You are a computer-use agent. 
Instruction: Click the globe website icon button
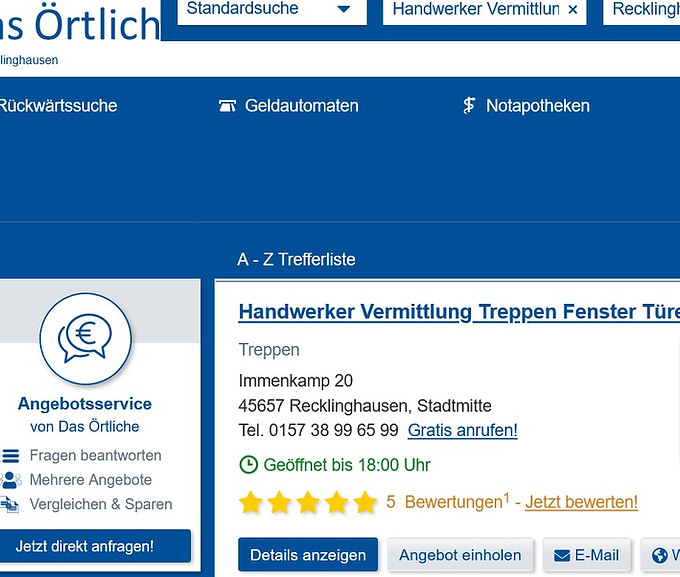(x=660, y=555)
